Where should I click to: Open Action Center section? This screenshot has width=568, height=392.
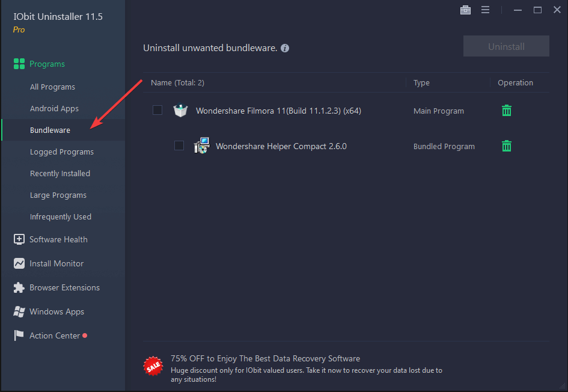pos(55,336)
